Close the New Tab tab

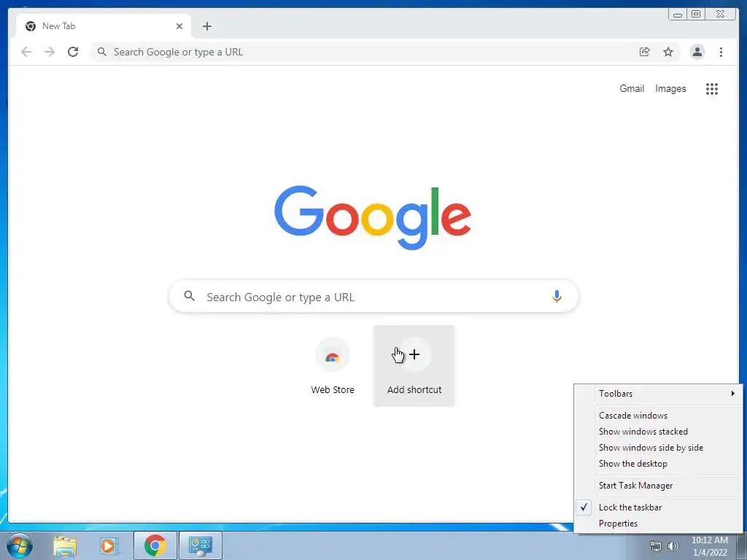[179, 26]
